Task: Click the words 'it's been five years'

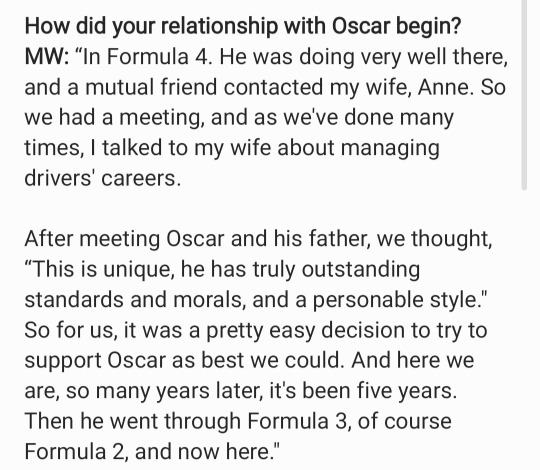Action: pyautogui.click(x=363, y=390)
